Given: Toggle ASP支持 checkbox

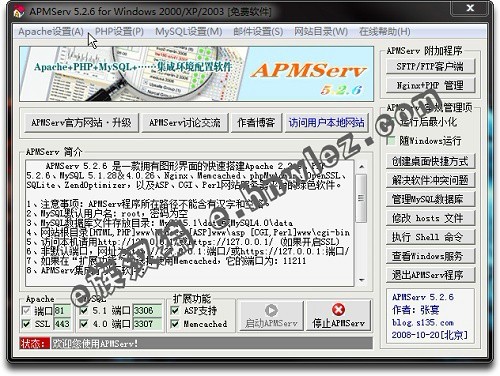Looking at the screenshot, I should tap(175, 311).
